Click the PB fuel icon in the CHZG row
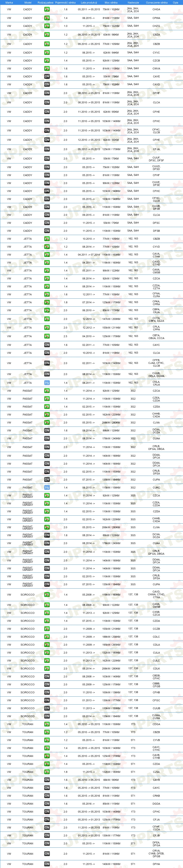Screen dimensions: 183x868 pos(47,26)
